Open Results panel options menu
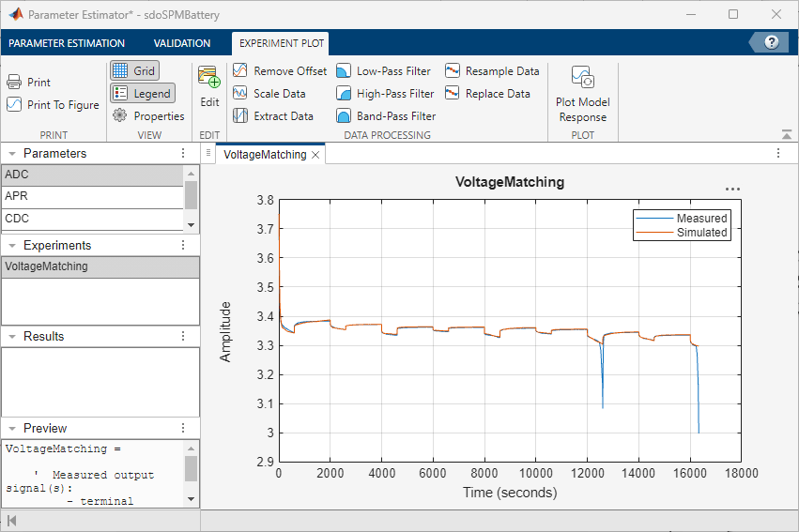The image size is (799, 532). 183,337
